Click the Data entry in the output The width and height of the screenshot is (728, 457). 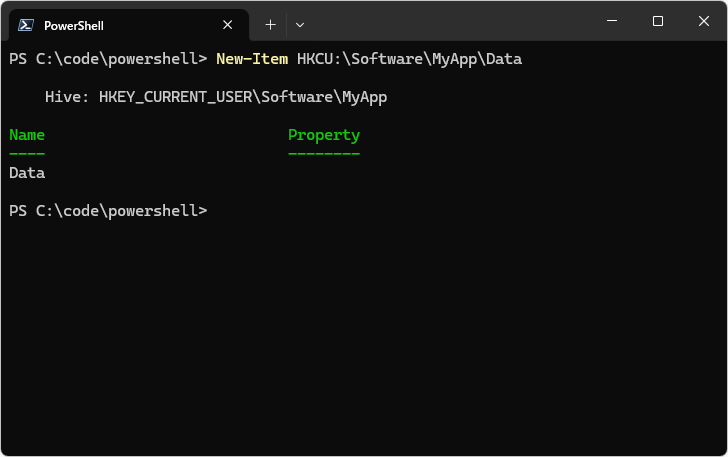27,173
